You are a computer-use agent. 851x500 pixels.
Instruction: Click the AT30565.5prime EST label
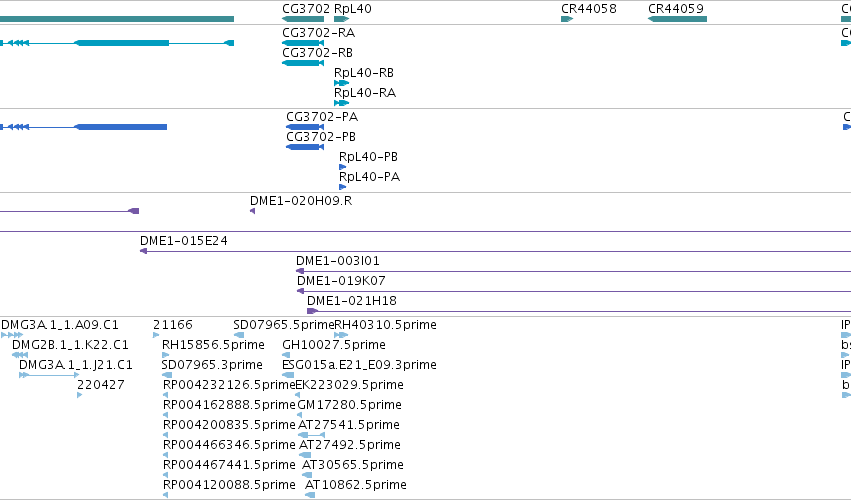353,466
